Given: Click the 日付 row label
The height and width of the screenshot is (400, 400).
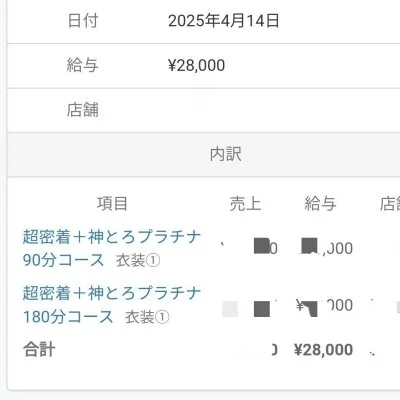Looking at the screenshot, I should [83, 21].
